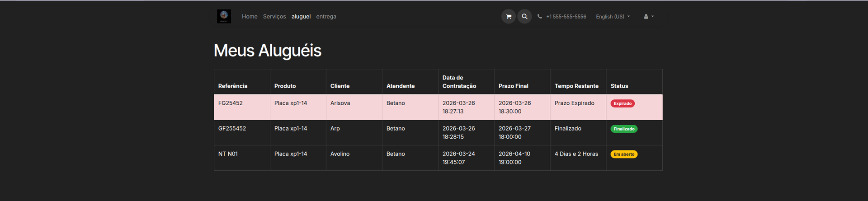Click the Status column header
The height and width of the screenshot is (201, 868).
pos(619,86)
